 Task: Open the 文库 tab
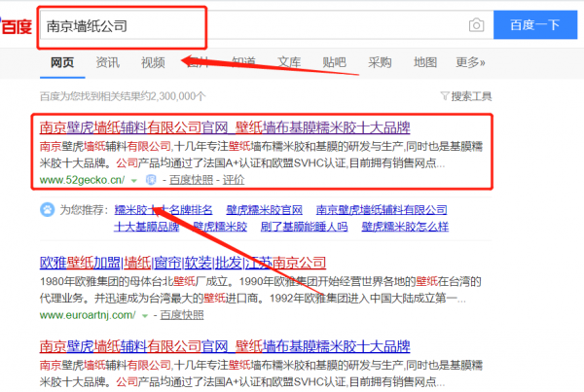(289, 62)
